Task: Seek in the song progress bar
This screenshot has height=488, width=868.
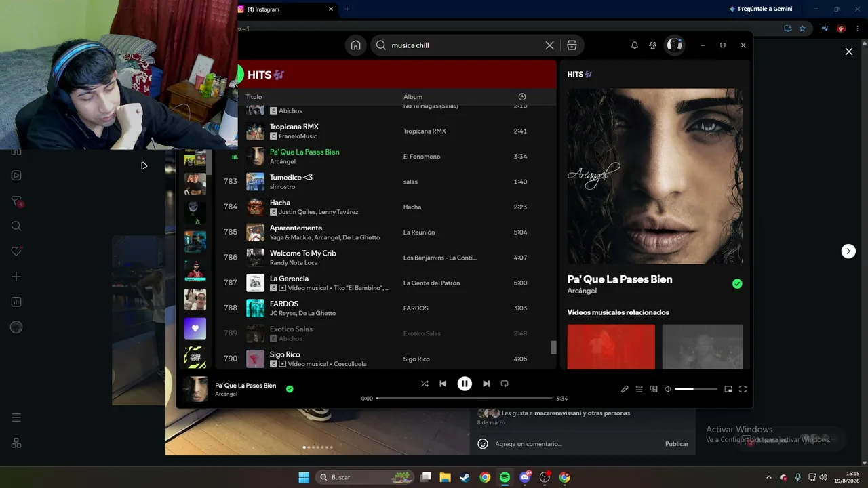Action: pyautogui.click(x=465, y=398)
